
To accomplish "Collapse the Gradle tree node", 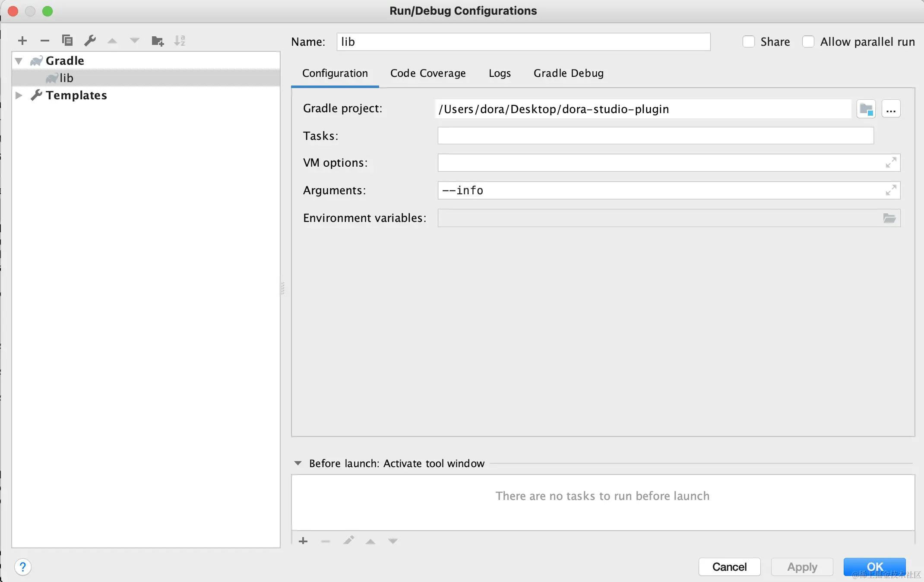I will (x=19, y=61).
